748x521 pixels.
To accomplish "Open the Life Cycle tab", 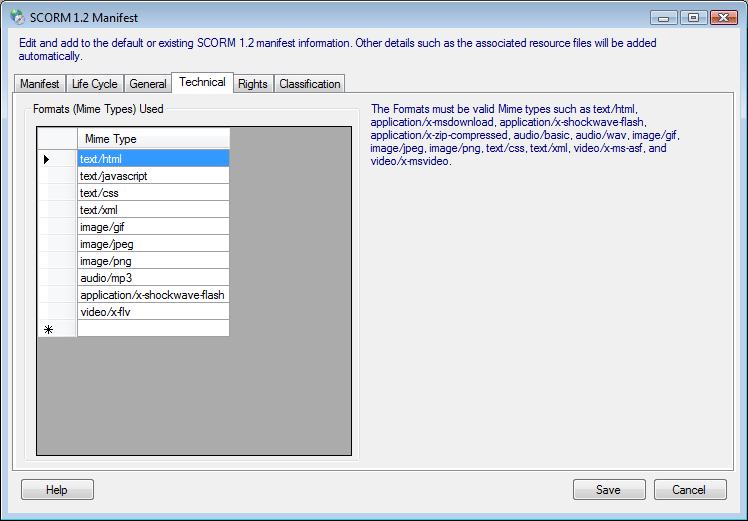I will pyautogui.click(x=94, y=84).
